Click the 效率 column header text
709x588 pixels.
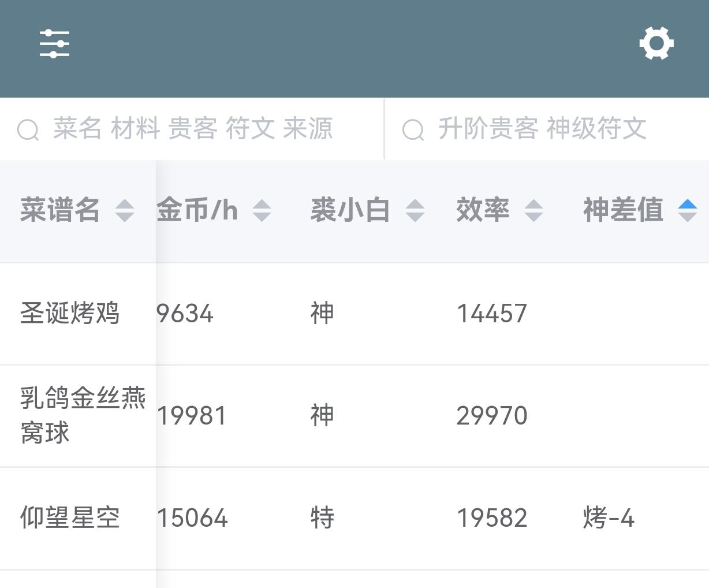coord(483,210)
